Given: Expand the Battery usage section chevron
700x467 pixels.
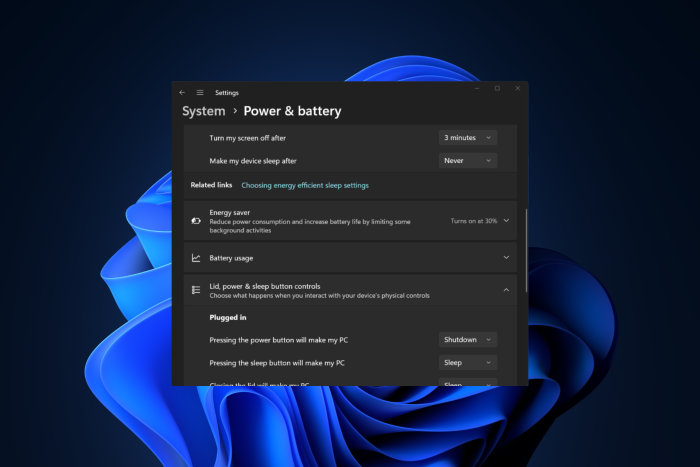Looking at the screenshot, I should (x=506, y=258).
